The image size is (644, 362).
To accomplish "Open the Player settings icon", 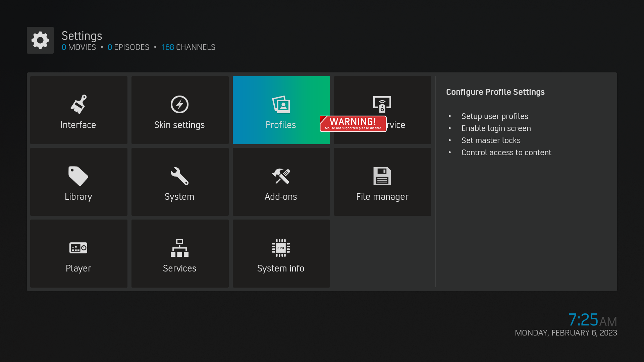I will click(x=78, y=248).
